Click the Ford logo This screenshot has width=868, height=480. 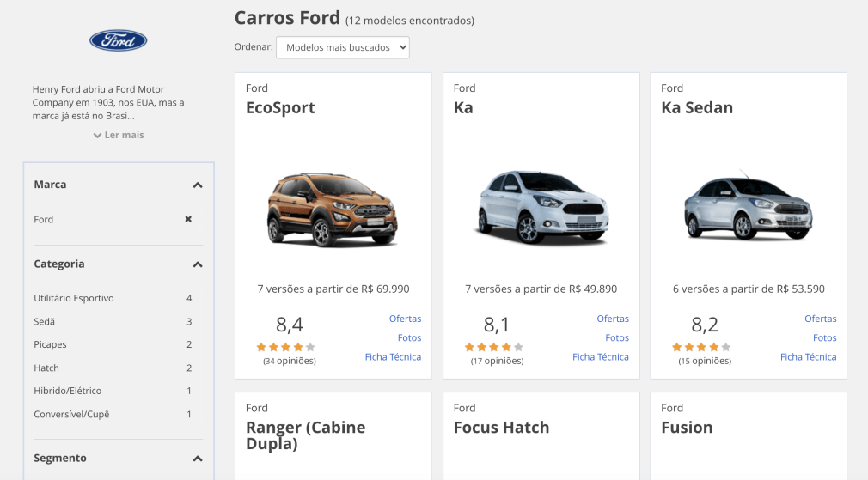pos(118,40)
